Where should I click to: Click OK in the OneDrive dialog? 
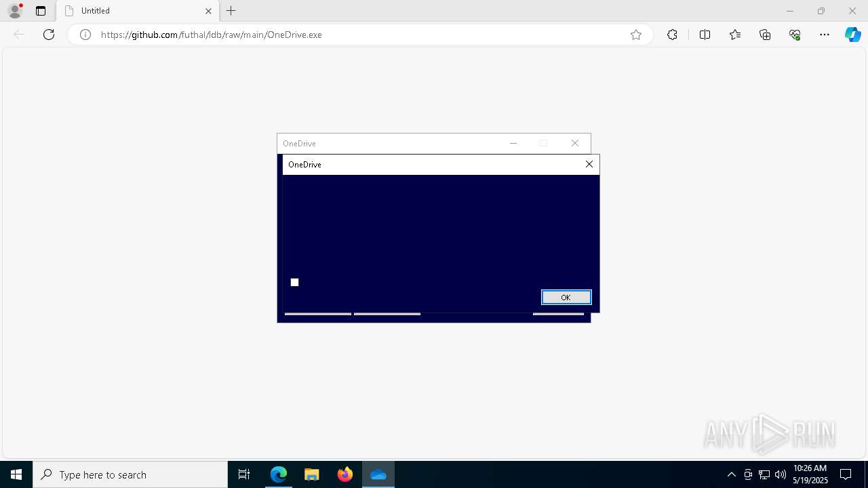pyautogui.click(x=566, y=297)
